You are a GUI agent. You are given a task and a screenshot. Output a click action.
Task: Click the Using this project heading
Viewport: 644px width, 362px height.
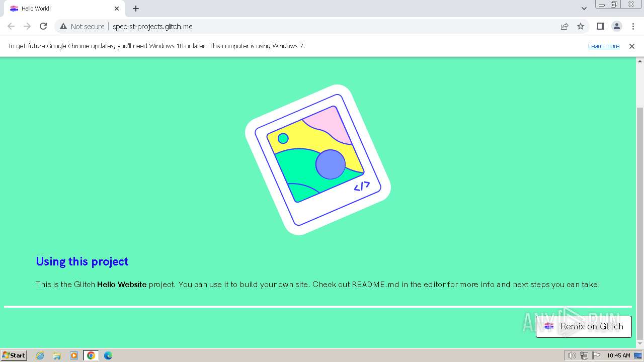click(82, 261)
